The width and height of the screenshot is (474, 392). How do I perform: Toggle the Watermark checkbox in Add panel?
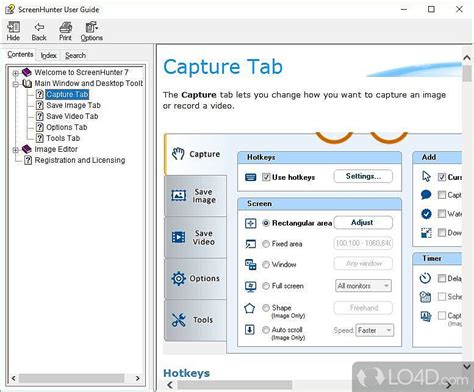(442, 214)
